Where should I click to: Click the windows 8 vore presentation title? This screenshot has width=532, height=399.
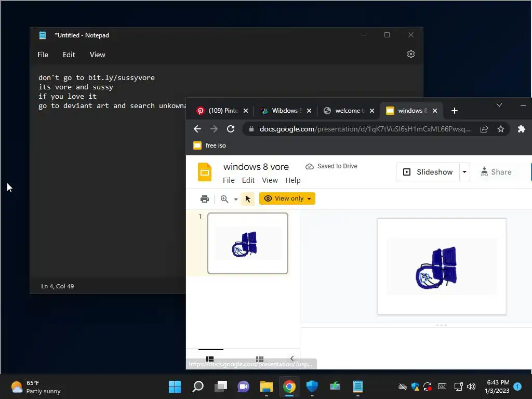256,167
